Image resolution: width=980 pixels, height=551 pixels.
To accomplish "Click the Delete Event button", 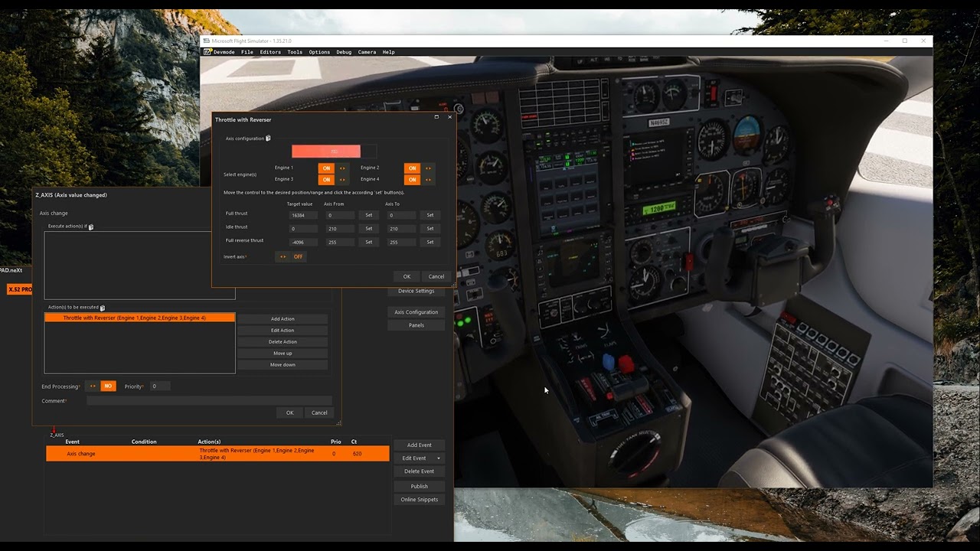I will [x=419, y=471].
